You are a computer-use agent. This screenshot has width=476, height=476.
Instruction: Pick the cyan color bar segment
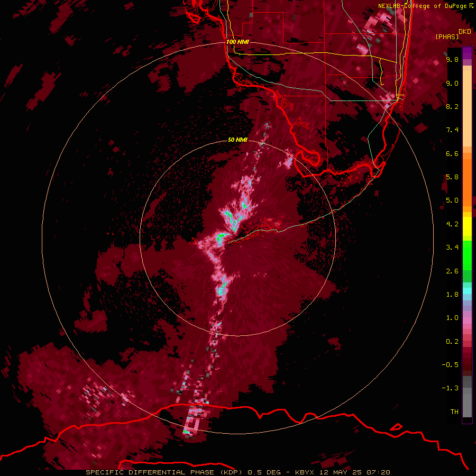[x=467, y=291]
